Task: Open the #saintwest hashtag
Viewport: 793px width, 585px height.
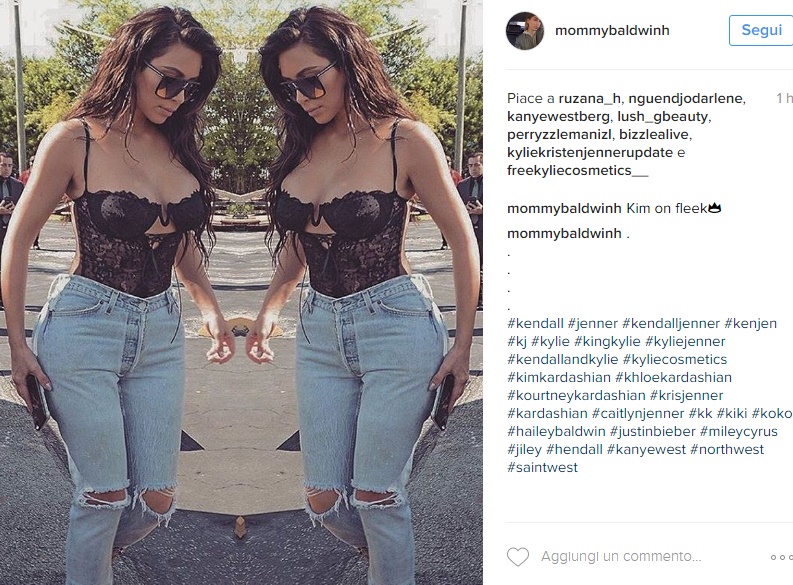Action: coord(542,467)
